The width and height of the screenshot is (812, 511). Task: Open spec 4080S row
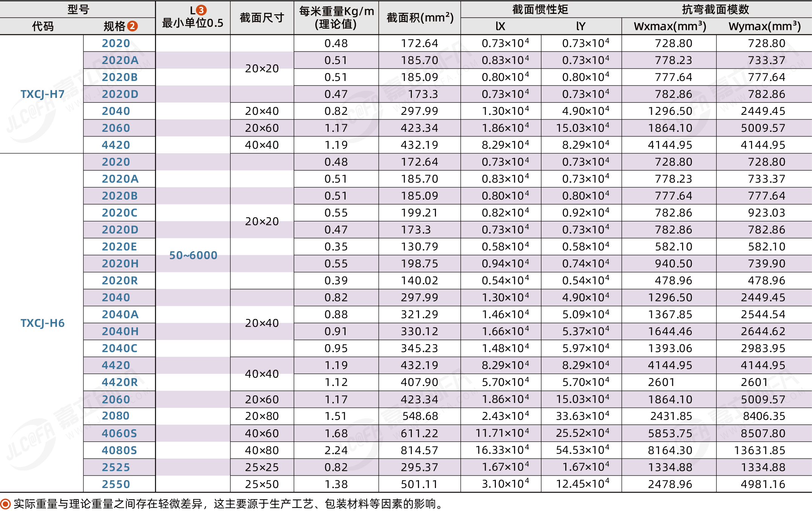[x=119, y=450]
